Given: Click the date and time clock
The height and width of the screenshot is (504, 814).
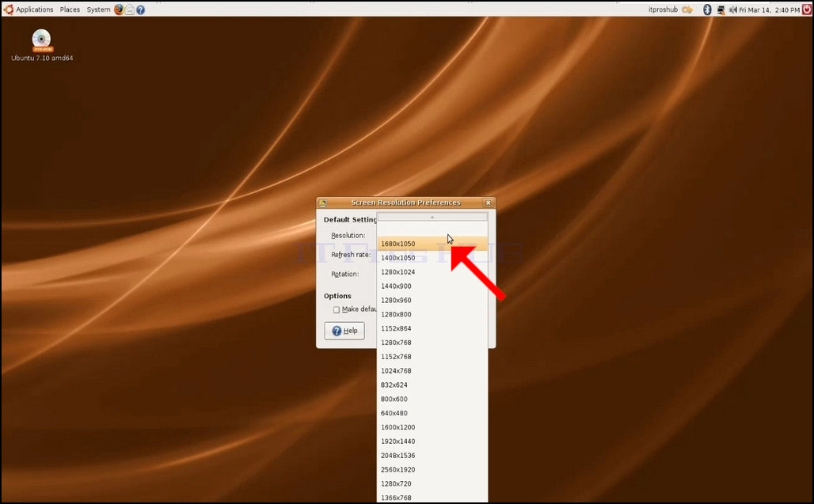Looking at the screenshot, I should [x=769, y=9].
